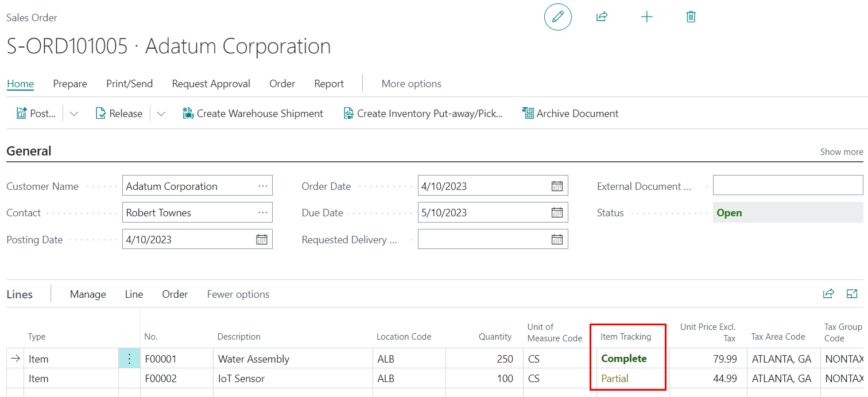
Task: Click the IoT Sensor description cell
Action: [293, 379]
